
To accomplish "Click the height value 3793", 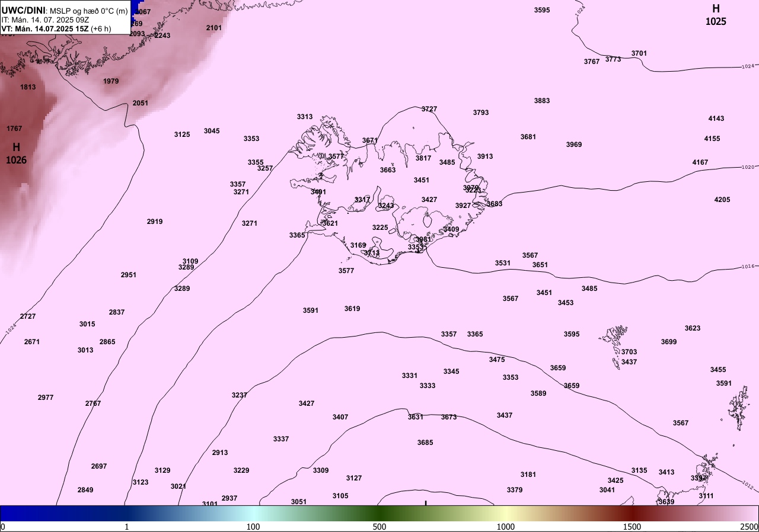I will pos(481,113).
